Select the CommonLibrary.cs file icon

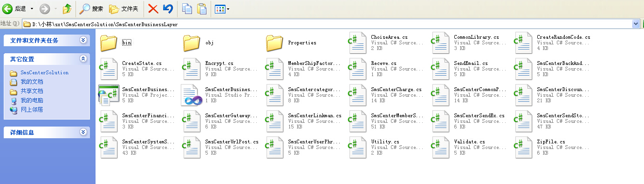(x=440, y=42)
